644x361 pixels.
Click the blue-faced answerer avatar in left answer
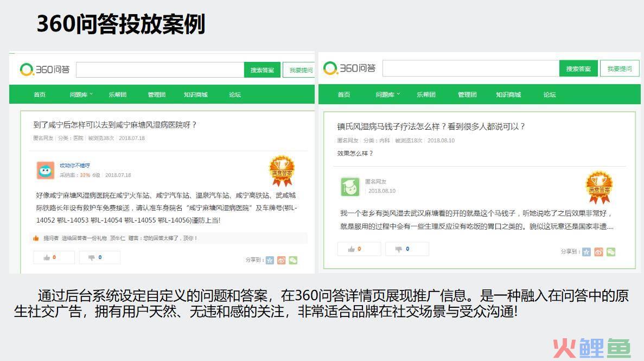(45, 170)
